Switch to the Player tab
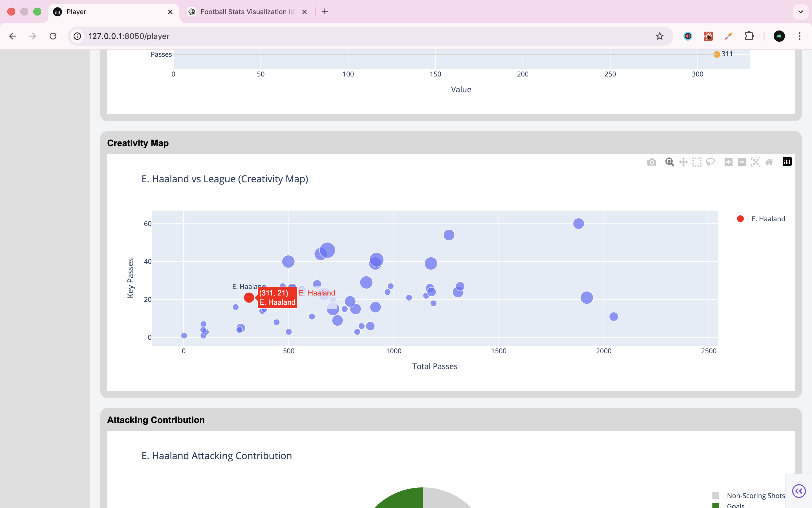Viewport: 812px width, 508px height. tap(114, 12)
